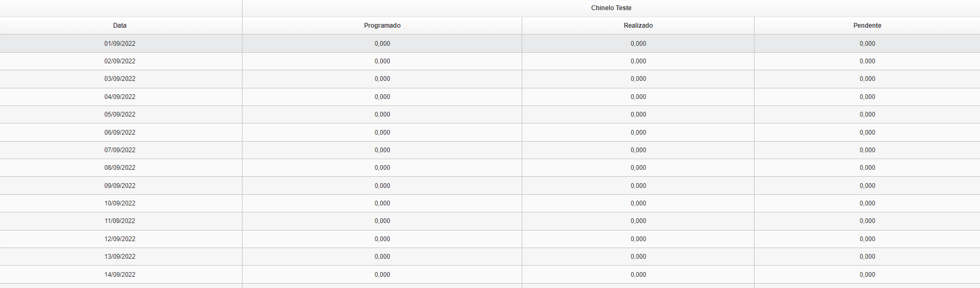The width and height of the screenshot is (980, 288).
Task: Click Programado value for 09/09/2022
Action: (x=382, y=186)
